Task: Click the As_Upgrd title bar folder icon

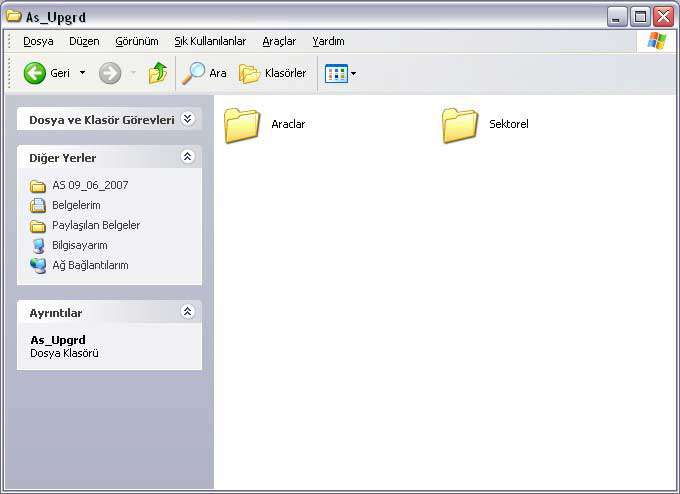Action: pos(13,16)
